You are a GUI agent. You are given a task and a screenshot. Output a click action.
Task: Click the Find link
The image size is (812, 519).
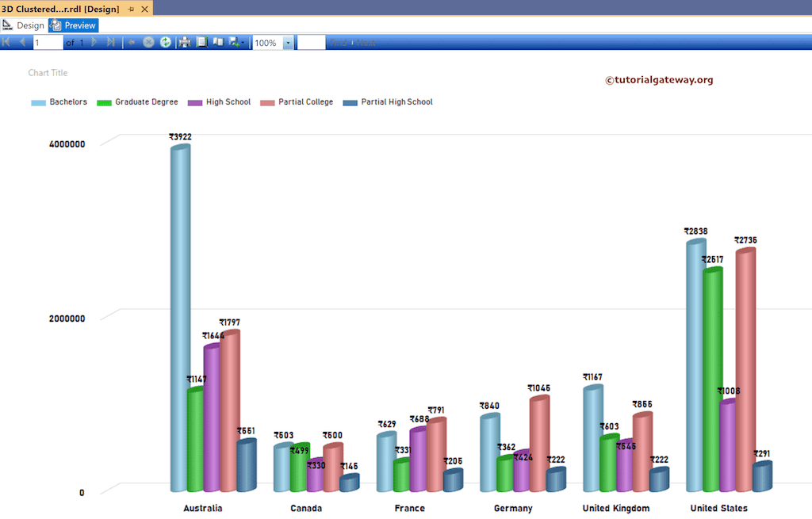click(338, 42)
